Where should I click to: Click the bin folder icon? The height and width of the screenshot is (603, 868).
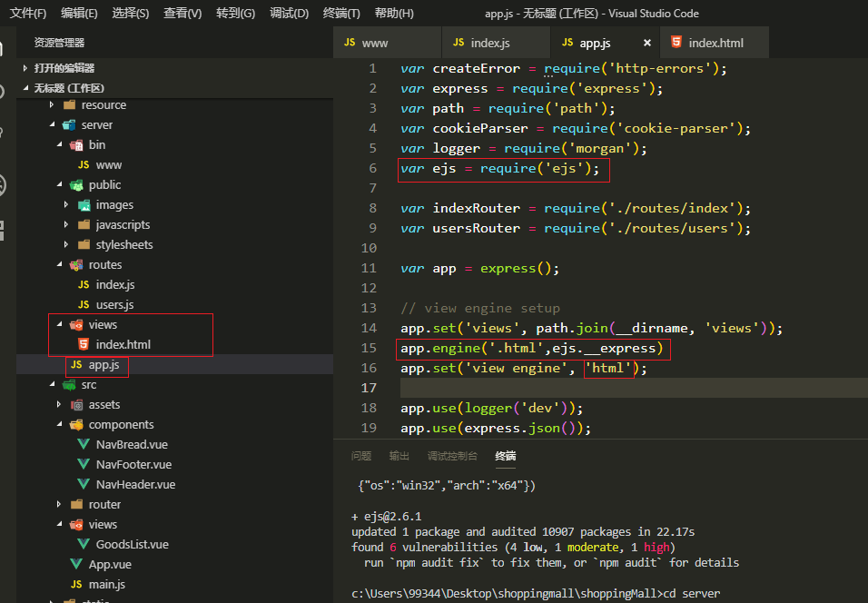(76, 145)
